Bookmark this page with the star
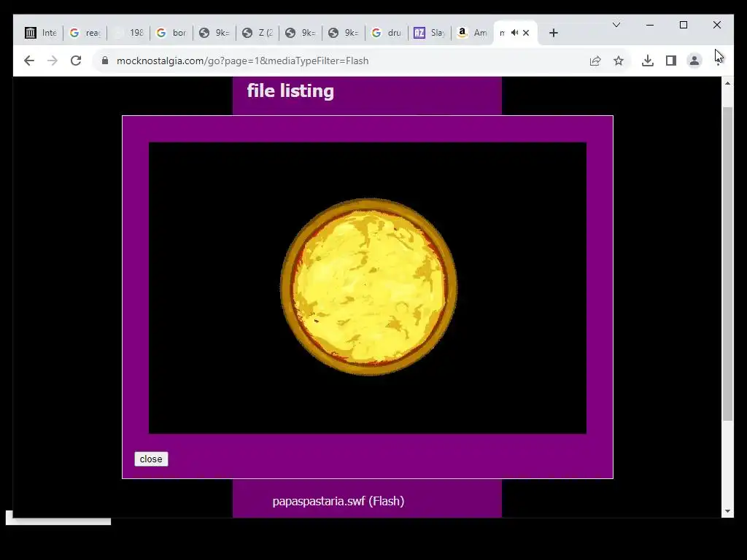Image resolution: width=747 pixels, height=560 pixels. coord(619,61)
